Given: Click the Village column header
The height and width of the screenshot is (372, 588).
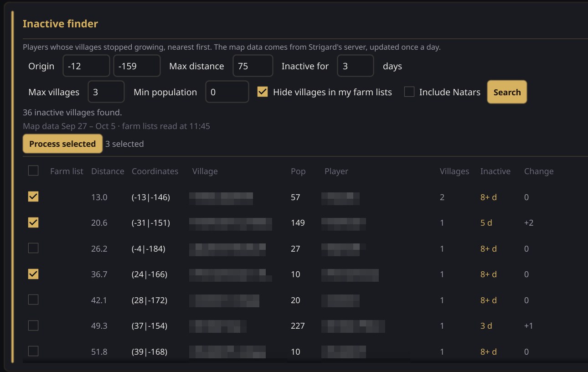Looking at the screenshot, I should coord(205,171).
